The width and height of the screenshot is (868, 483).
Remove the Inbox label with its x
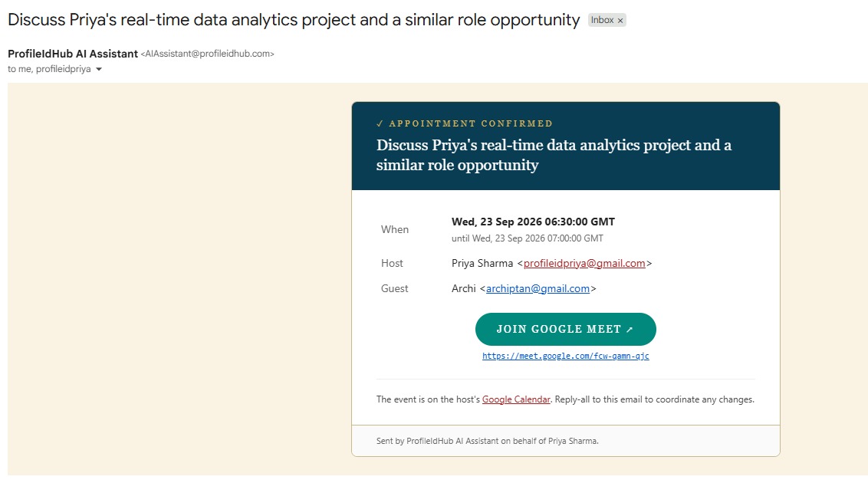click(x=620, y=21)
